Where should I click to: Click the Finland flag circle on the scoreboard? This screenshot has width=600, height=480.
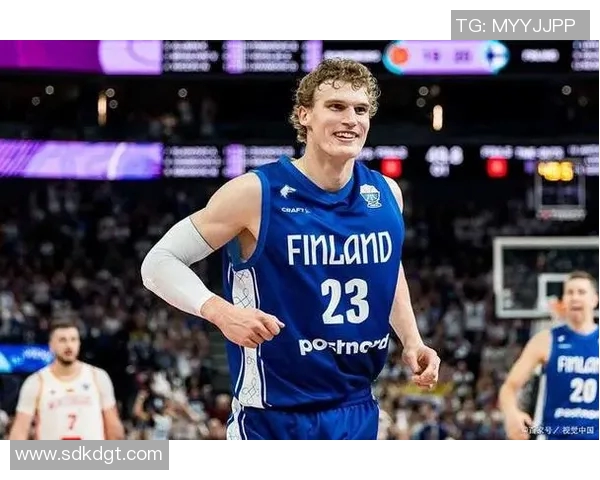click(492, 56)
